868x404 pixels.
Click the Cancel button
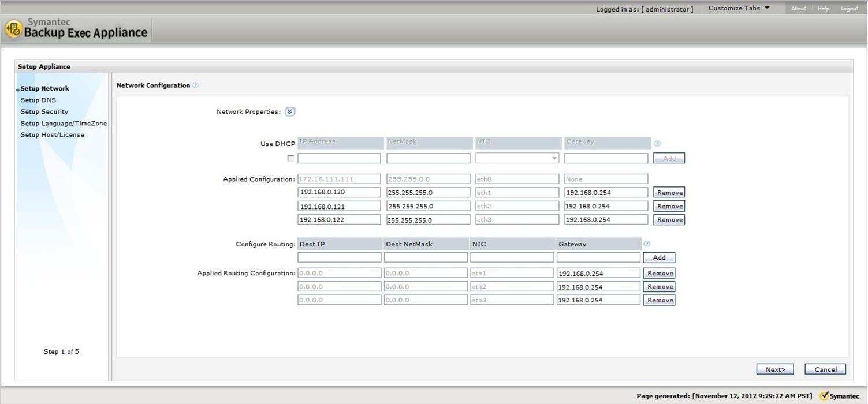825,369
